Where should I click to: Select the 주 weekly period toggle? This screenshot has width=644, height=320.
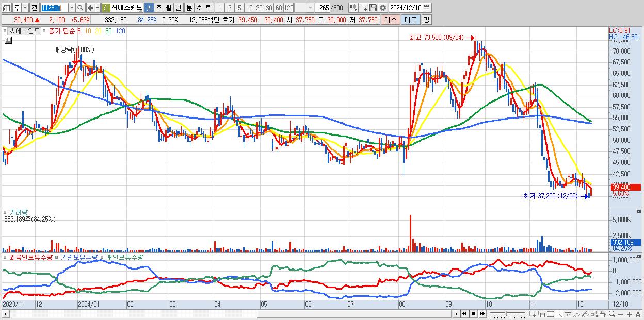(x=158, y=8)
